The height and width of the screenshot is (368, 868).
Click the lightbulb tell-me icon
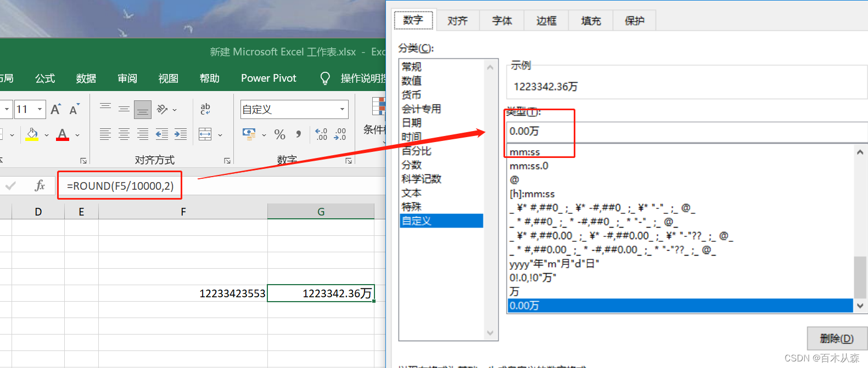[325, 78]
